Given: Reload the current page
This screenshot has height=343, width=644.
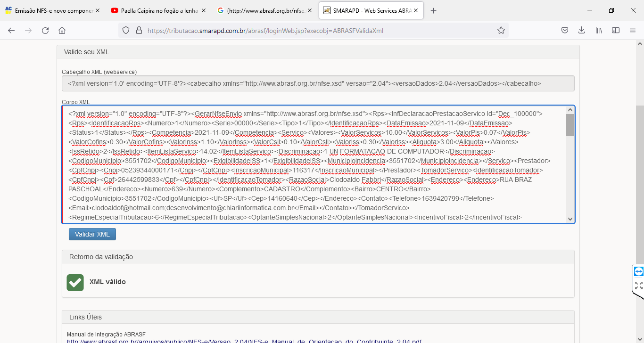Looking at the screenshot, I should (x=45, y=30).
